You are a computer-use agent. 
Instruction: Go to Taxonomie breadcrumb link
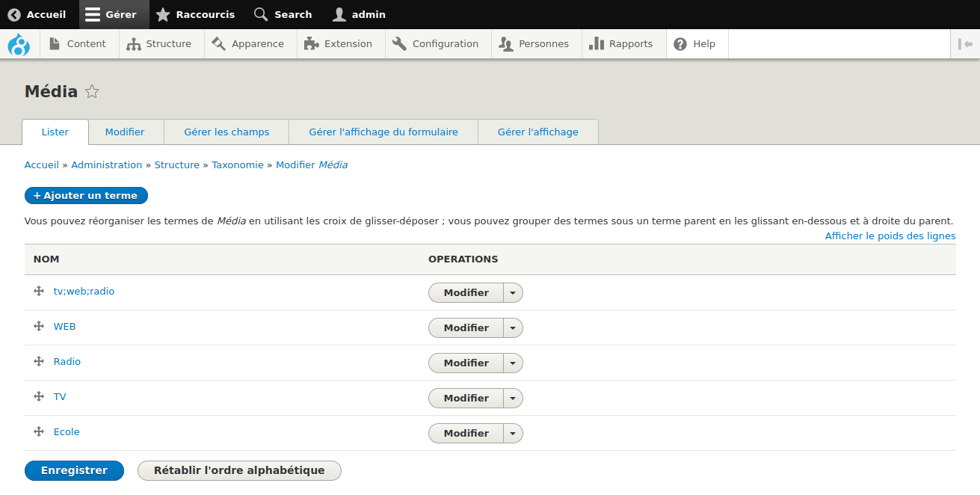(238, 165)
